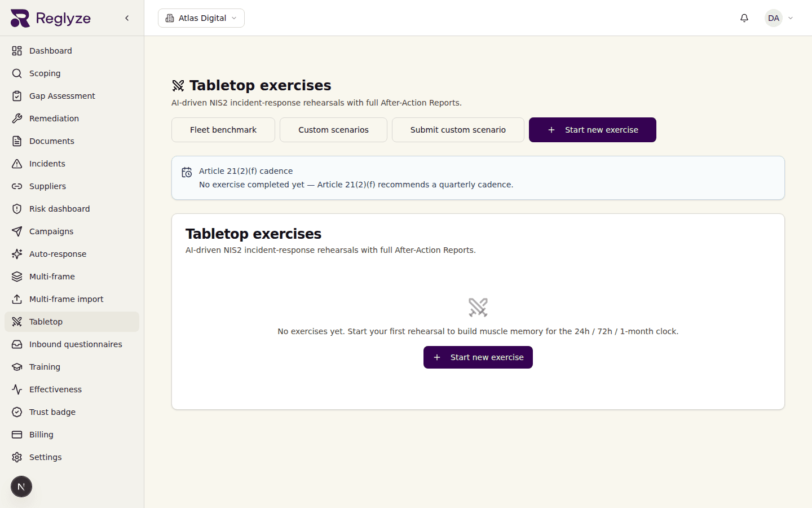The width and height of the screenshot is (812, 508).
Task: Go to Dashboard in sidebar
Action: click(72, 51)
